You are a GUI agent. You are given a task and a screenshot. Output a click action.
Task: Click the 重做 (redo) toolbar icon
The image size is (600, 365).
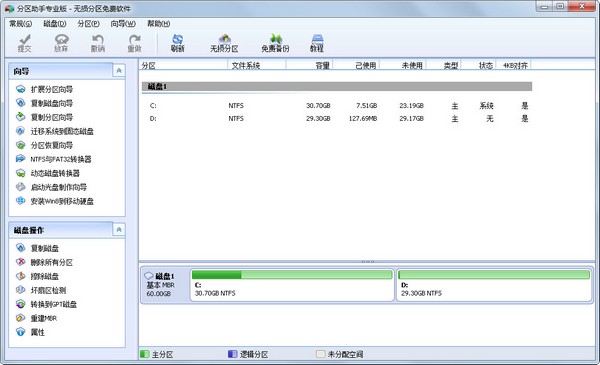135,43
